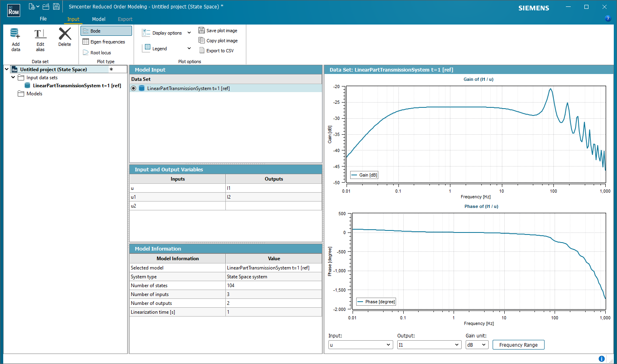Click the blue info icon in status bar
The image size is (617, 364).
tap(602, 359)
